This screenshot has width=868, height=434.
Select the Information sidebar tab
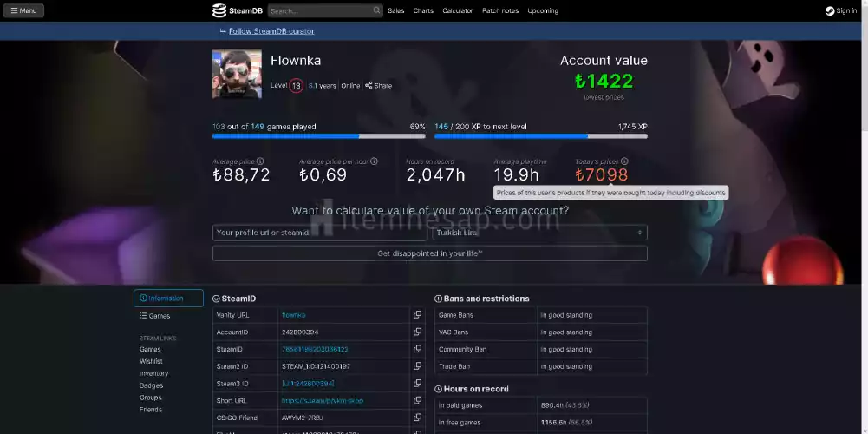pyautogui.click(x=168, y=299)
